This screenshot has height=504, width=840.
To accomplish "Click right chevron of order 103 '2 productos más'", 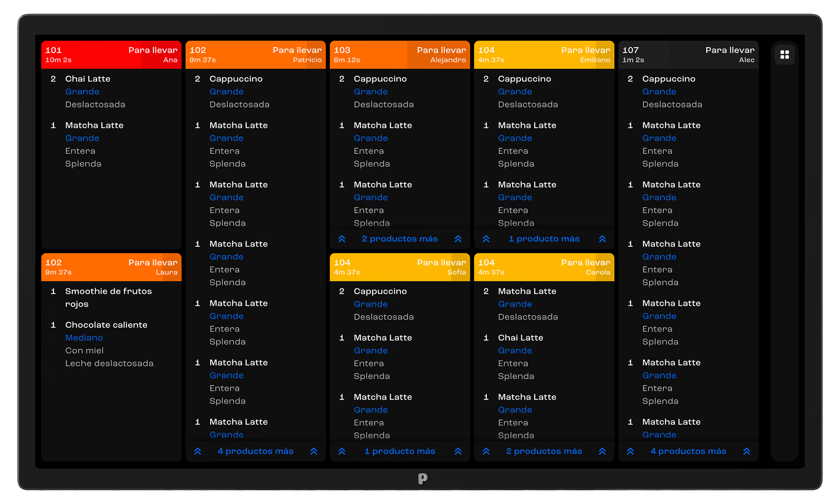I will (458, 239).
